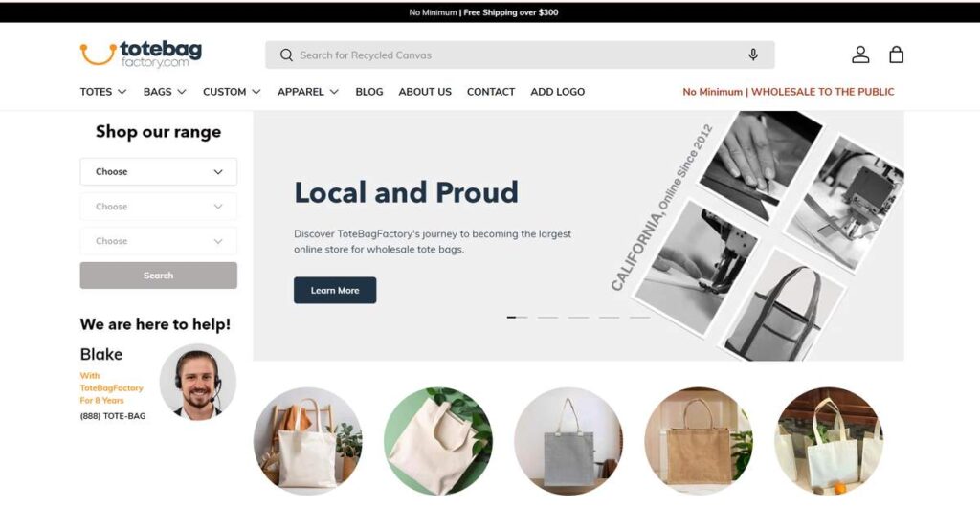Go to the BLOG page
Viewport: 980px width, 507px height.
[369, 92]
